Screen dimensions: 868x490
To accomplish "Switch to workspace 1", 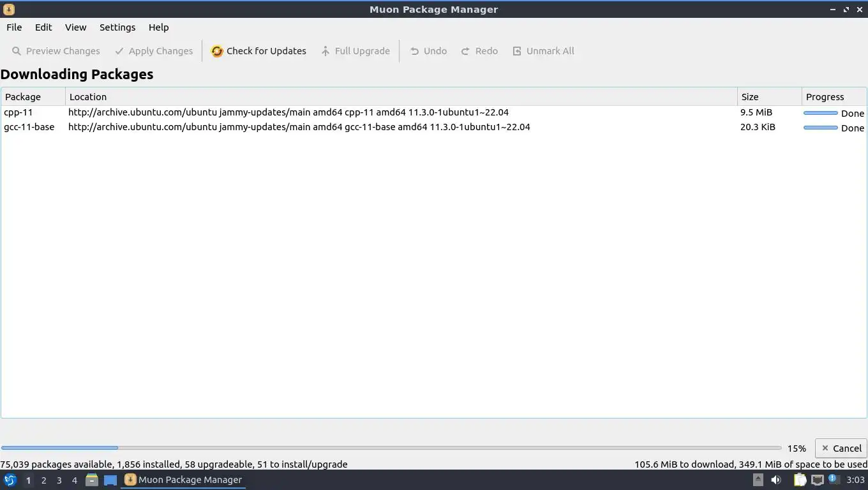I will (28, 480).
